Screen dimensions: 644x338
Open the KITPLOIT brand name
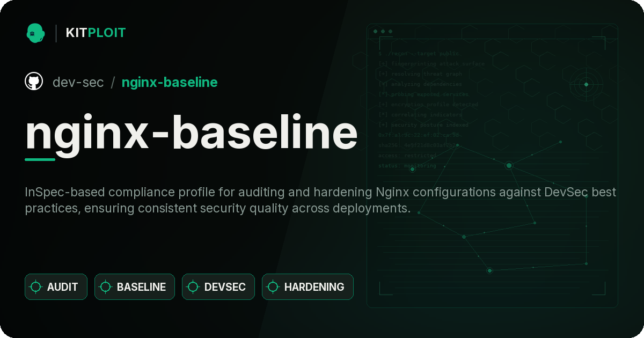(96, 33)
